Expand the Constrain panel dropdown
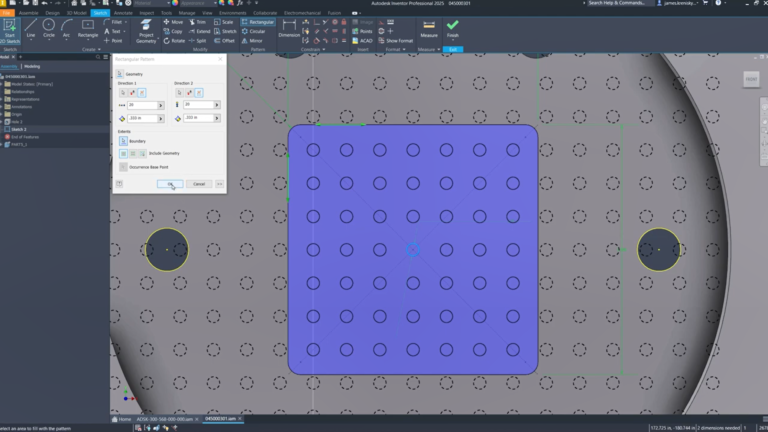Image resolution: width=768 pixels, height=432 pixels. pyautogui.click(x=313, y=49)
